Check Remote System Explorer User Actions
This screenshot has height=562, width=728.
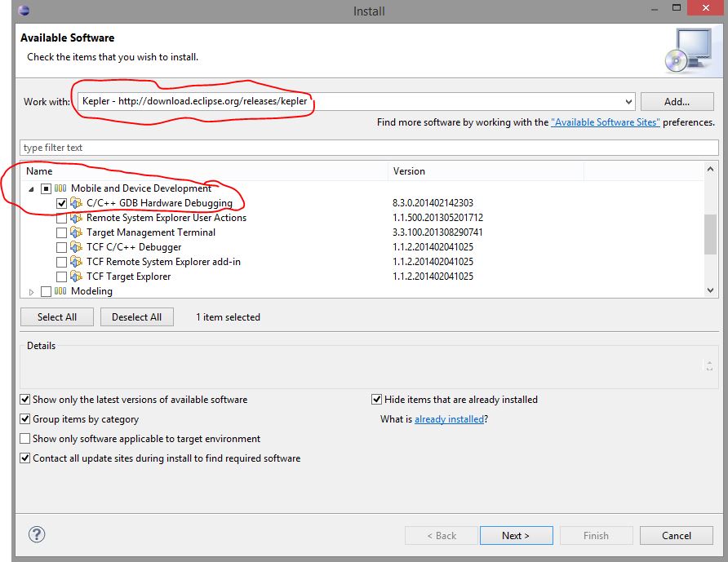coord(61,218)
